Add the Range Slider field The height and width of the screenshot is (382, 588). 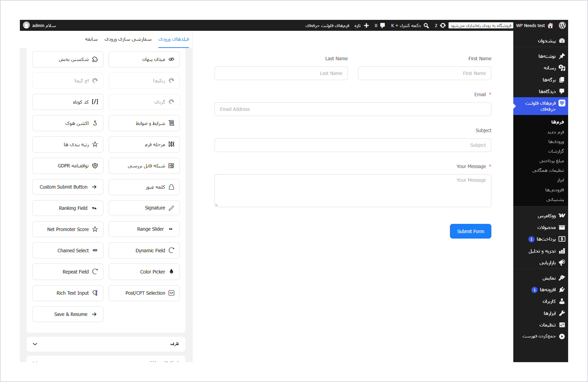[x=144, y=229]
